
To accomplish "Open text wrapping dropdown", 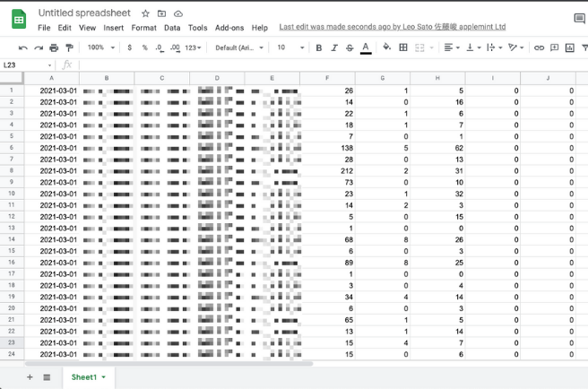I will point(494,48).
